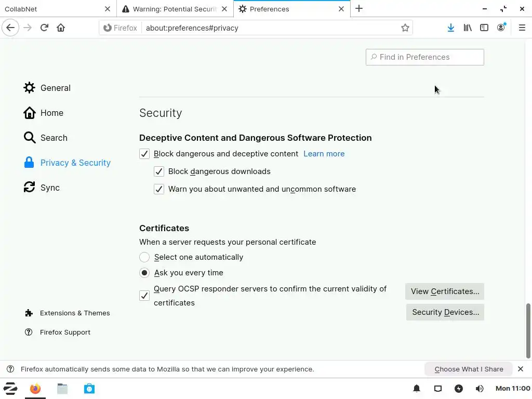Open the volume control in system tray
This screenshot has width=532, height=399.
tap(480, 389)
